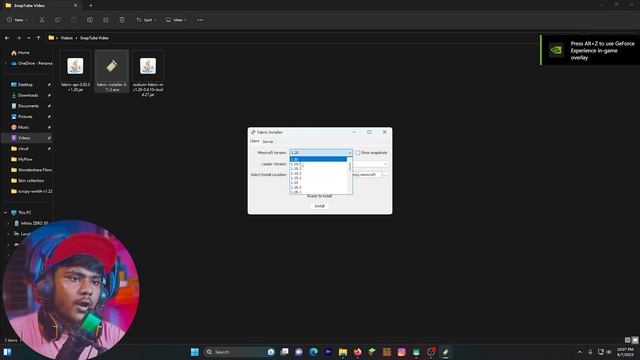Click the Install button
Viewport: 640px width, 360px height.
click(x=320, y=206)
